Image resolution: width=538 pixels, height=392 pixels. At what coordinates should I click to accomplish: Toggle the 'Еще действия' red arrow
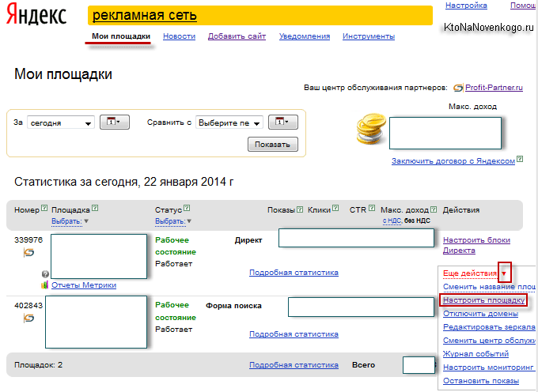coord(505,273)
